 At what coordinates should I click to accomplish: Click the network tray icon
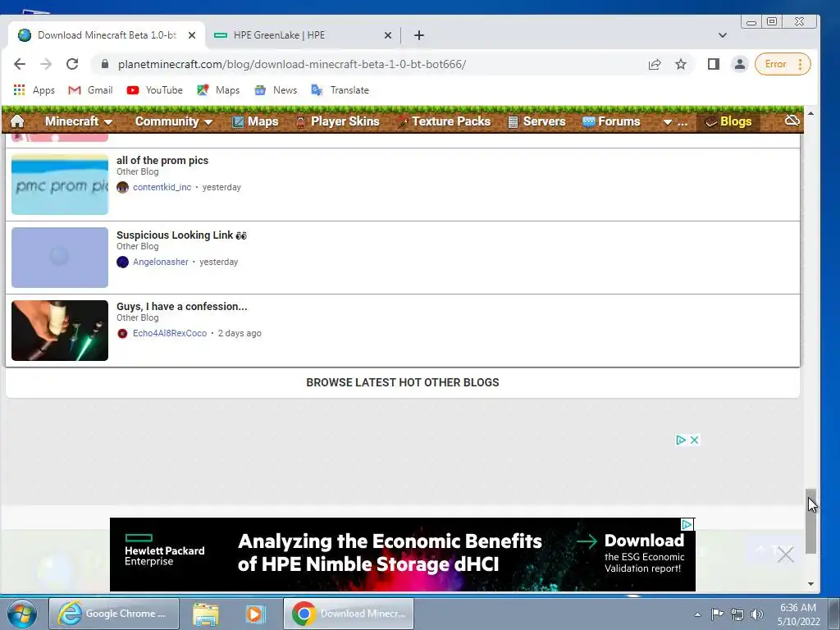coord(737,614)
